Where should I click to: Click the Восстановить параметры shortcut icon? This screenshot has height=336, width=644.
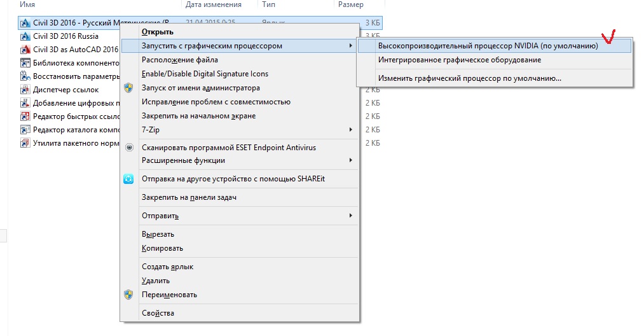tap(25, 76)
